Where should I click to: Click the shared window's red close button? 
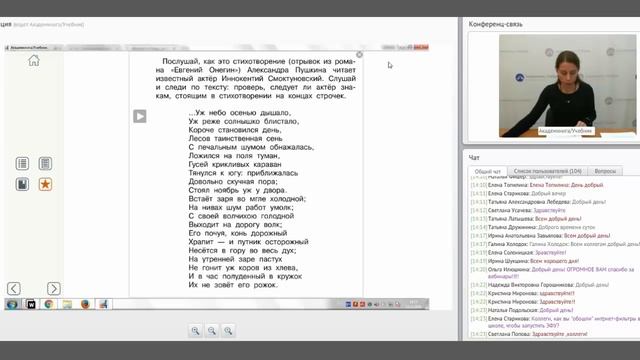click(421, 47)
